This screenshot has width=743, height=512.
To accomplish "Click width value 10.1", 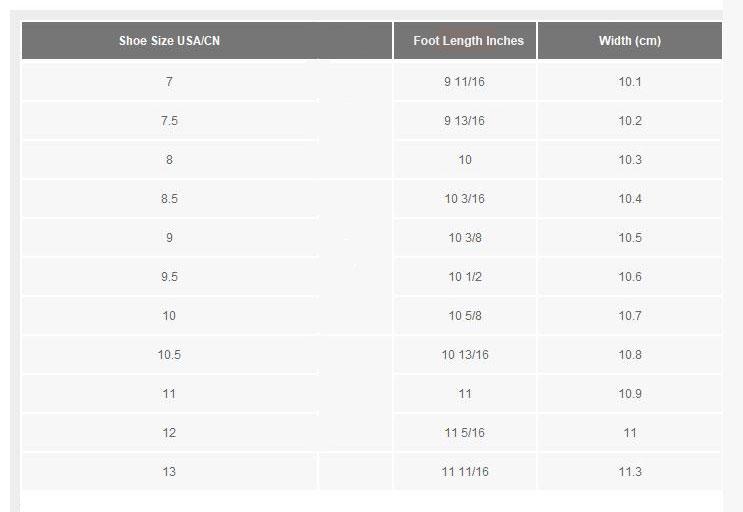I will click(x=629, y=82).
